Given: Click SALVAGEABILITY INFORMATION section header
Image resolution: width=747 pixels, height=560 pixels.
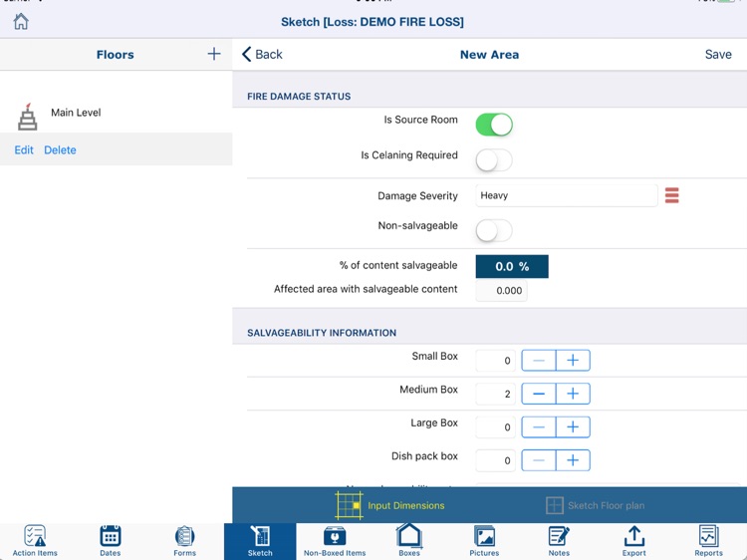Looking at the screenshot, I should pyautogui.click(x=322, y=333).
